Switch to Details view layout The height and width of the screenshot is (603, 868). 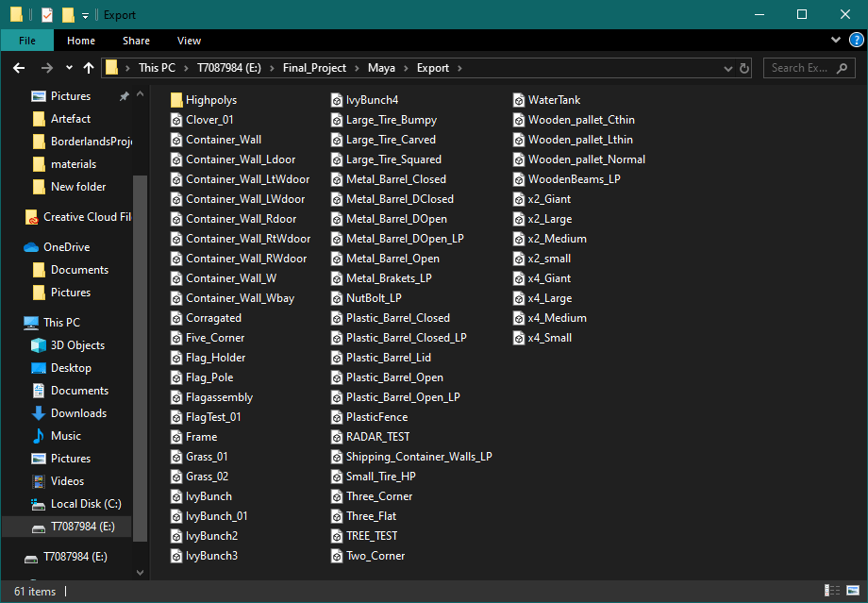pos(830,592)
